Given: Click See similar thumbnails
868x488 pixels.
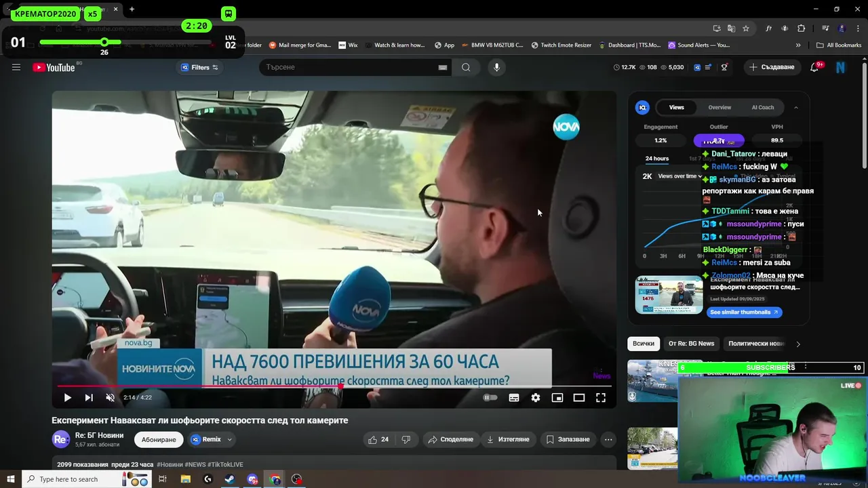Looking at the screenshot, I should (744, 312).
